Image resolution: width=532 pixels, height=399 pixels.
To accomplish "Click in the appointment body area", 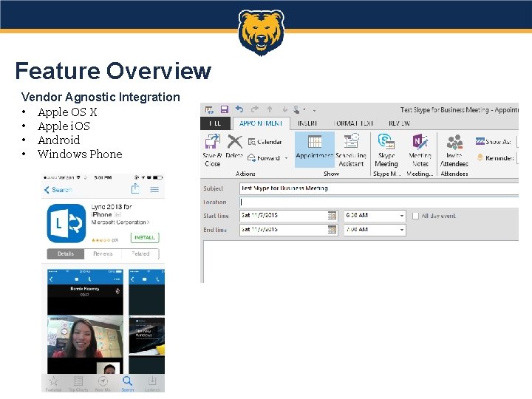I will [361, 262].
